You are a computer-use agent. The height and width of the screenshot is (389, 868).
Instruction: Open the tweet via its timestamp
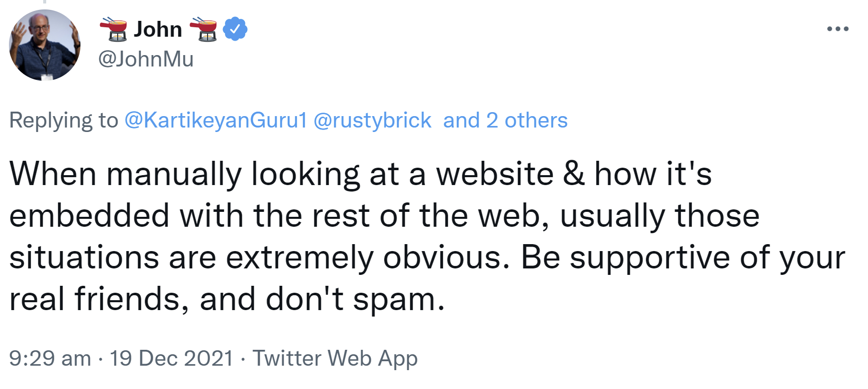[50, 358]
